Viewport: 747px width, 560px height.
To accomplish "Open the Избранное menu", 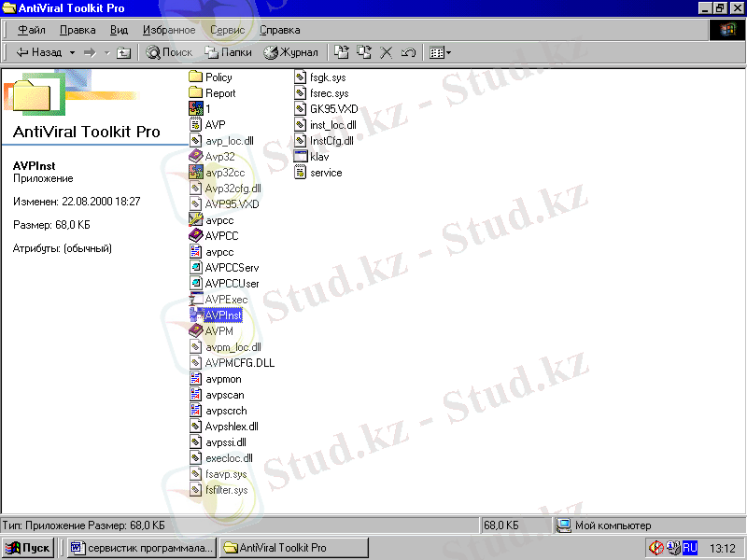I will (169, 30).
